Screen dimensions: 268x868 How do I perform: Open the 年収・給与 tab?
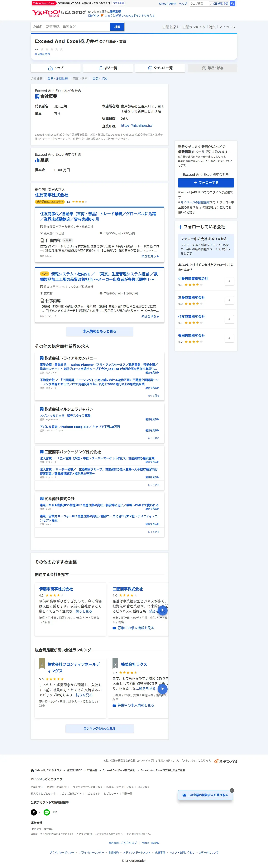point(212,68)
